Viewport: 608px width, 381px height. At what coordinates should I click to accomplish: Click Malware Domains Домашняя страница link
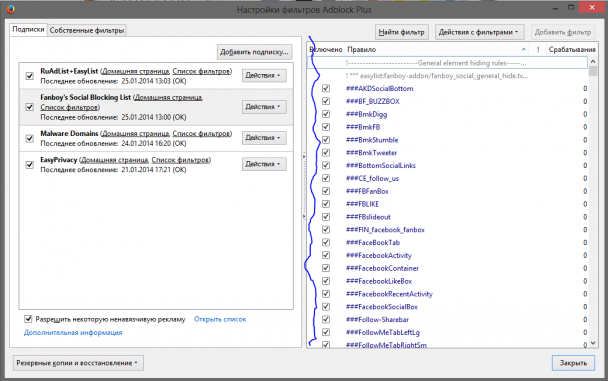point(135,133)
